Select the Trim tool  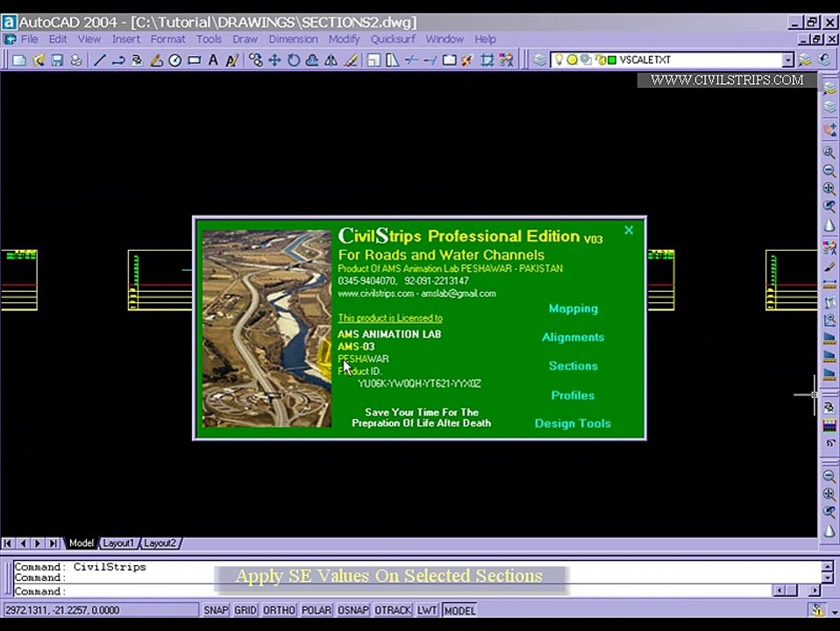tap(411, 60)
